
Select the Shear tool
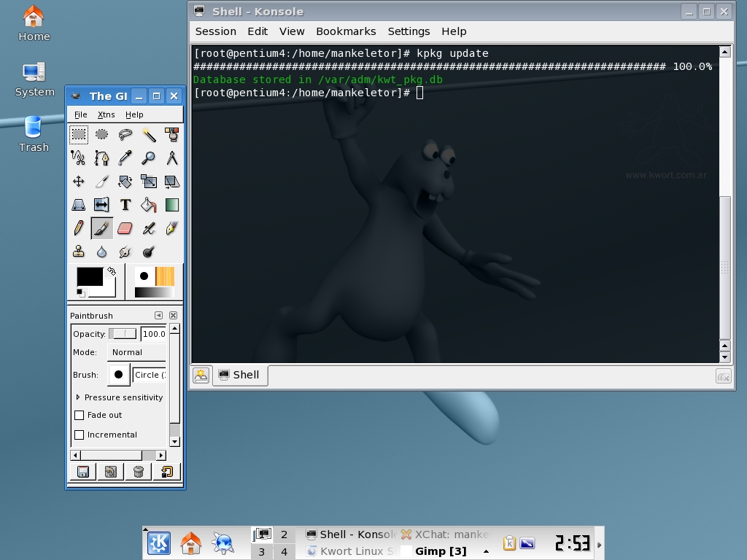(171, 182)
